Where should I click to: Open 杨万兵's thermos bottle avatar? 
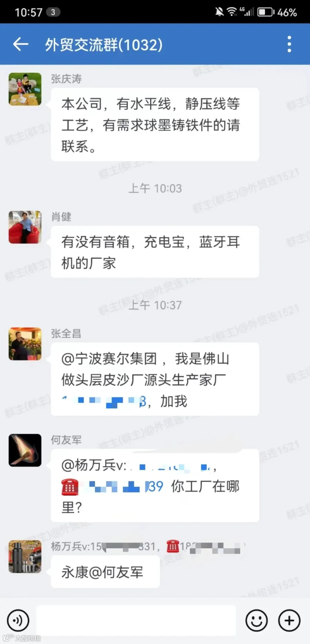click(x=25, y=556)
